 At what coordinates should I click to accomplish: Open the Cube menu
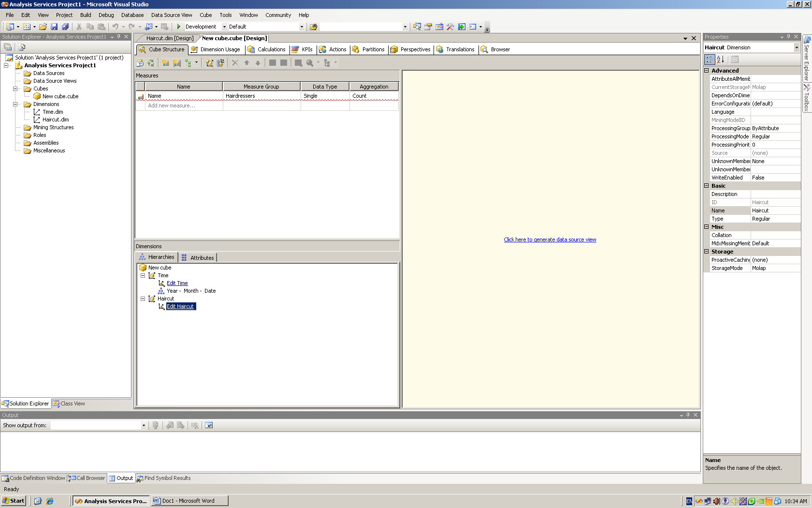pos(206,15)
